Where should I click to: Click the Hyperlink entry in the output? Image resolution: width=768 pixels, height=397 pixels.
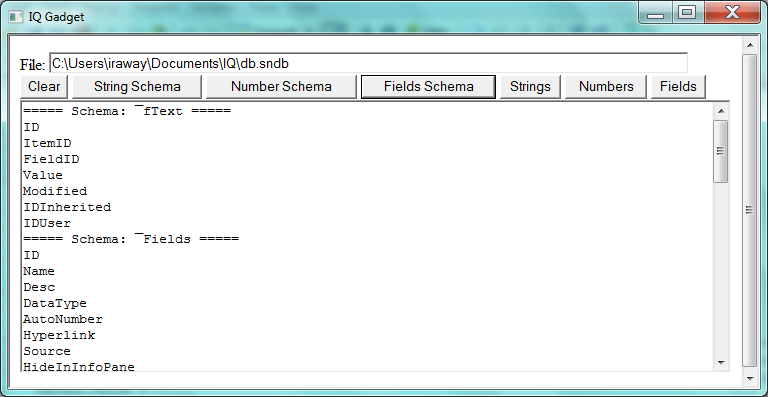pyautogui.click(x=59, y=335)
